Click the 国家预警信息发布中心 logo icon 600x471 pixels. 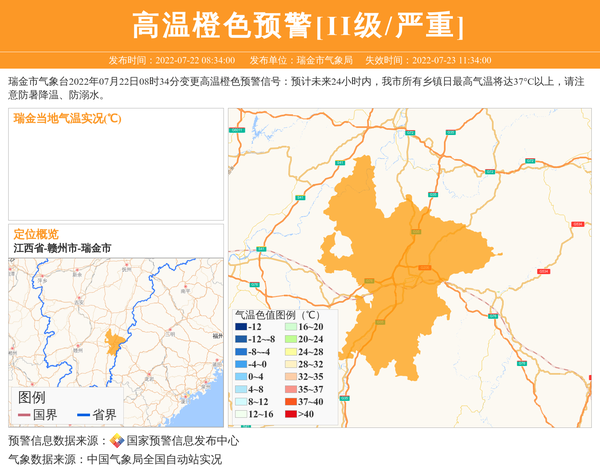(x=117, y=441)
